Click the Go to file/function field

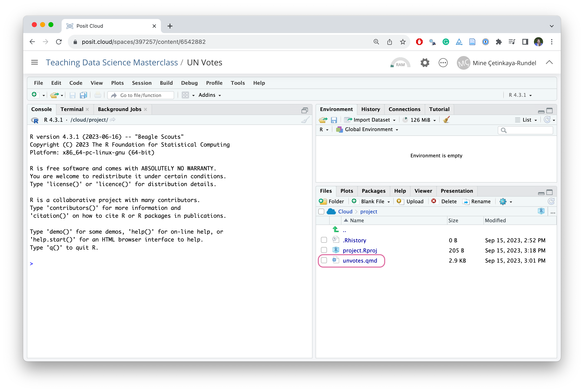141,95
